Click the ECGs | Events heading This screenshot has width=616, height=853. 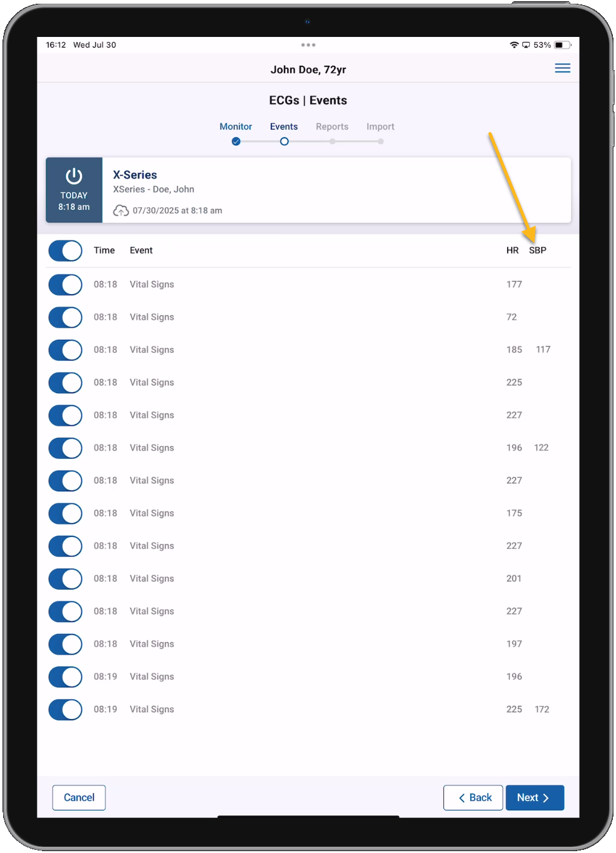click(x=308, y=100)
